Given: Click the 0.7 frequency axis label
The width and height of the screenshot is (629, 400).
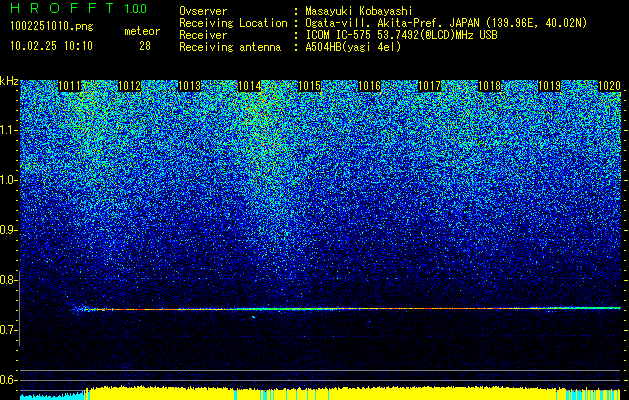Looking at the screenshot, I should [8, 330].
